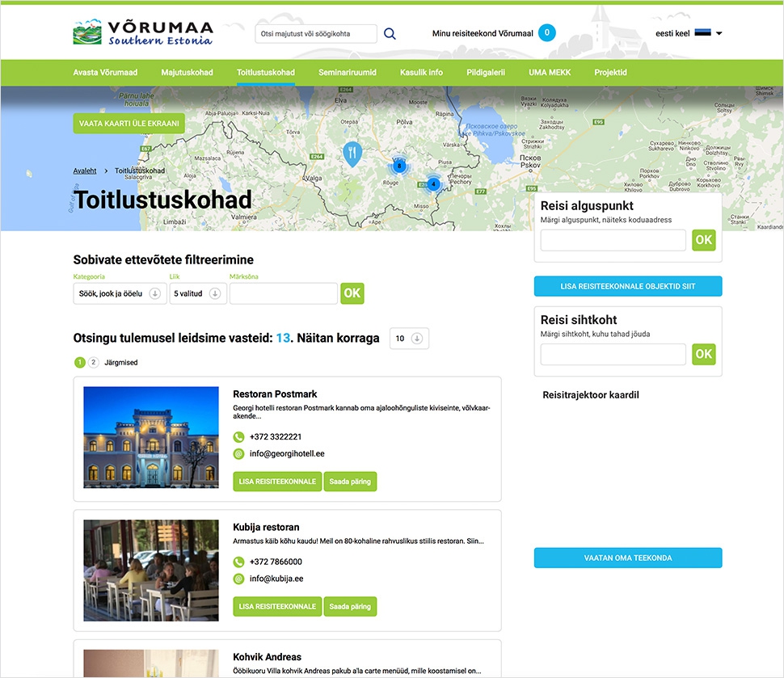Click phone icon for Kubija restoran
The image size is (784, 678).
pos(238,562)
